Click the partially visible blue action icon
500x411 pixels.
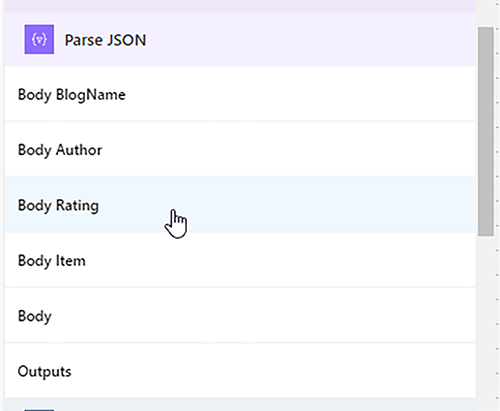[39, 410]
